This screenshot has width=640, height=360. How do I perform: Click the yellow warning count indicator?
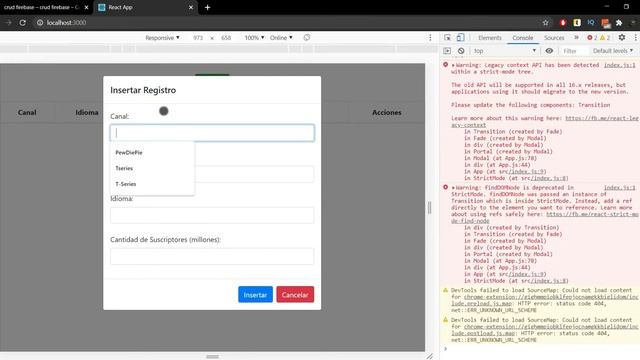point(605,38)
